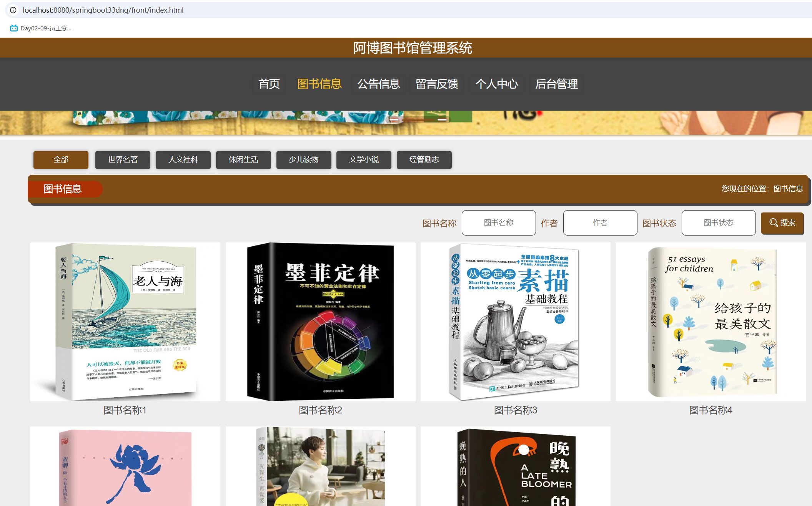Go to the 首页 navigation item
The image size is (812, 506).
point(269,84)
